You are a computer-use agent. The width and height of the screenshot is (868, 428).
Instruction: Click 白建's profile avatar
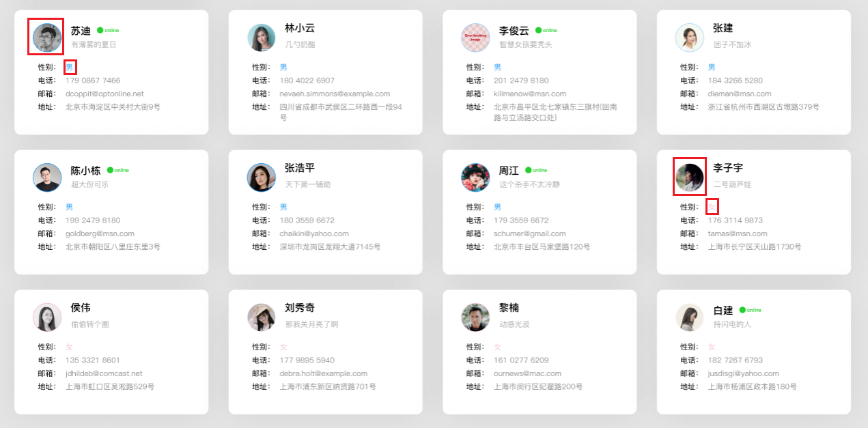coord(689,317)
